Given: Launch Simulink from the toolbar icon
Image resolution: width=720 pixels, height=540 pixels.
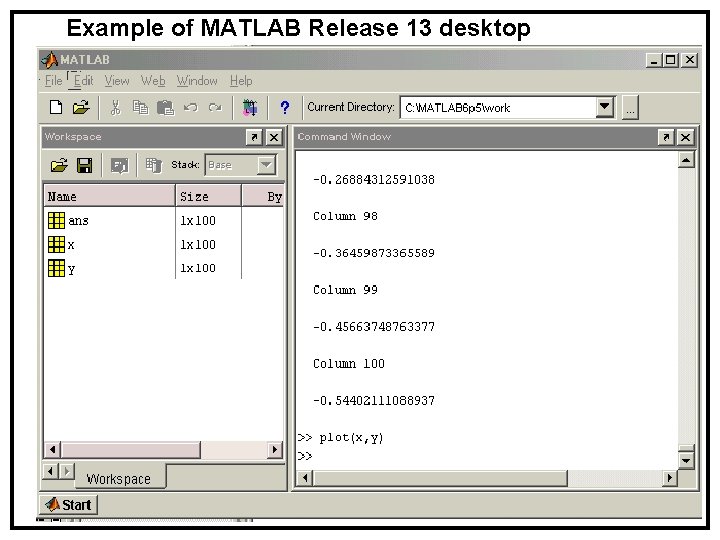Looking at the screenshot, I should (250, 107).
